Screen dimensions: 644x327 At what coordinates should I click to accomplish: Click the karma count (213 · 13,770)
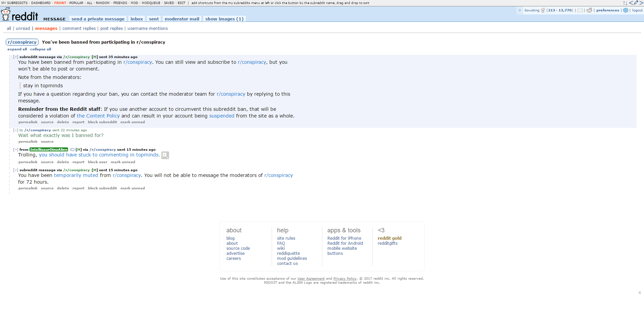(560, 10)
